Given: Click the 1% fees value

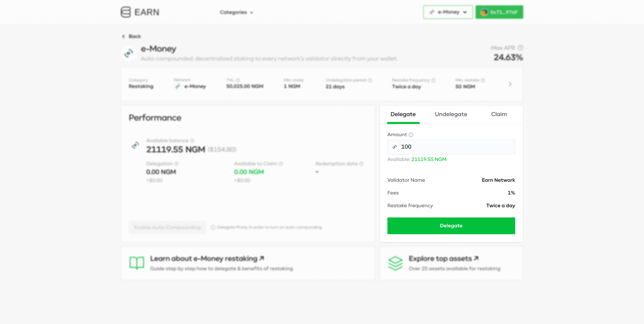Looking at the screenshot, I should tap(511, 193).
